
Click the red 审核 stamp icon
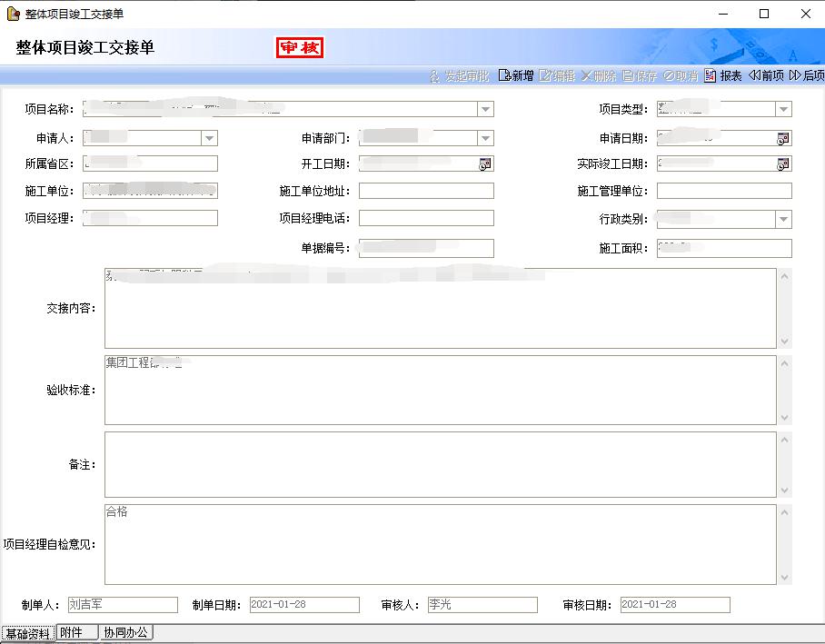[299, 48]
